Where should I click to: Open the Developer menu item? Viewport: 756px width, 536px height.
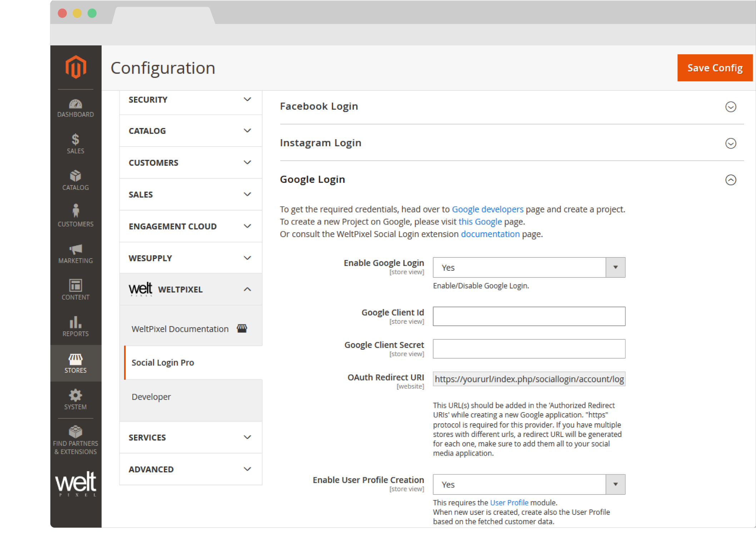(x=151, y=397)
